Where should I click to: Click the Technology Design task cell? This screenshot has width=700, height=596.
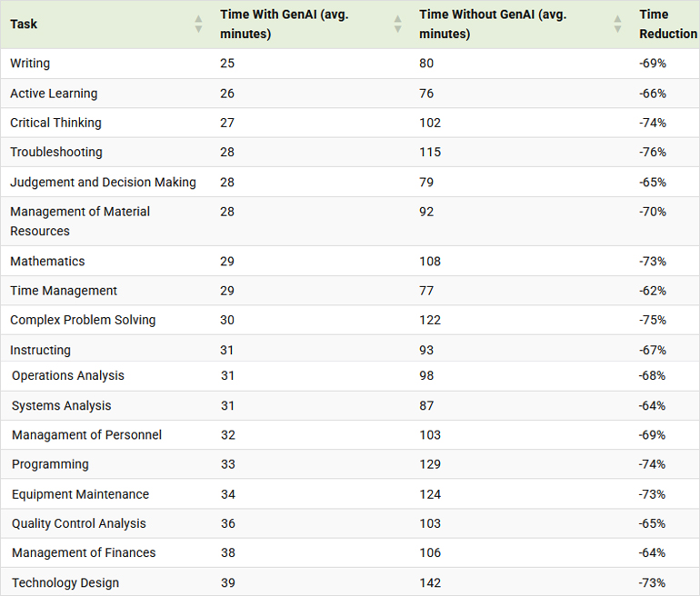click(x=65, y=582)
